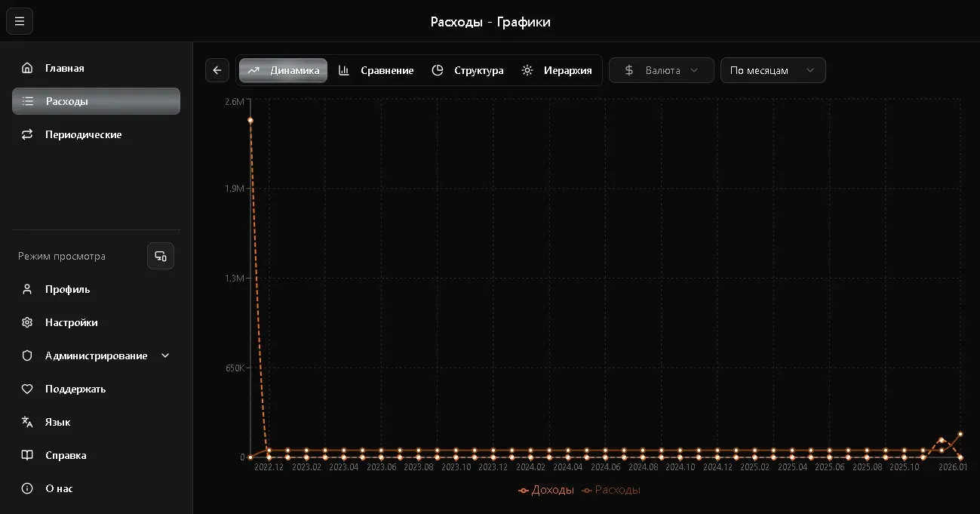The width and height of the screenshot is (980, 514).
Task: Click the back arrow button
Action: coord(217,70)
